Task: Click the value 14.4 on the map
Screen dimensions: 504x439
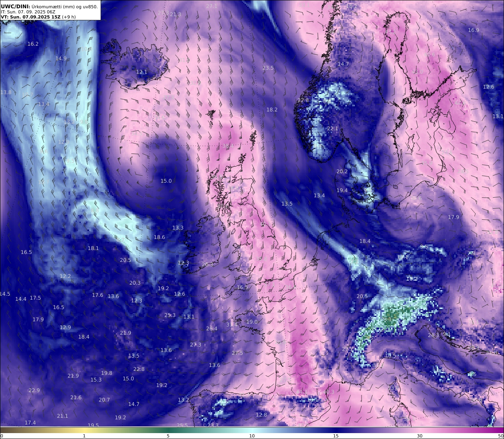Action: [x=21, y=299]
